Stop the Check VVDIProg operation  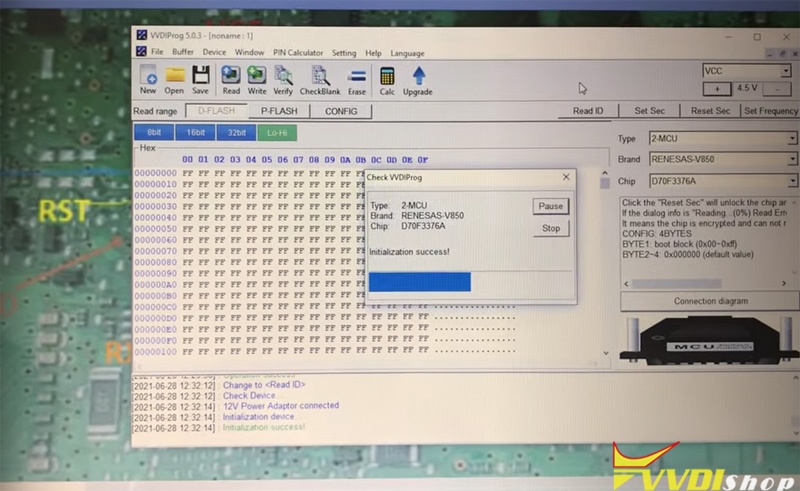tap(551, 228)
